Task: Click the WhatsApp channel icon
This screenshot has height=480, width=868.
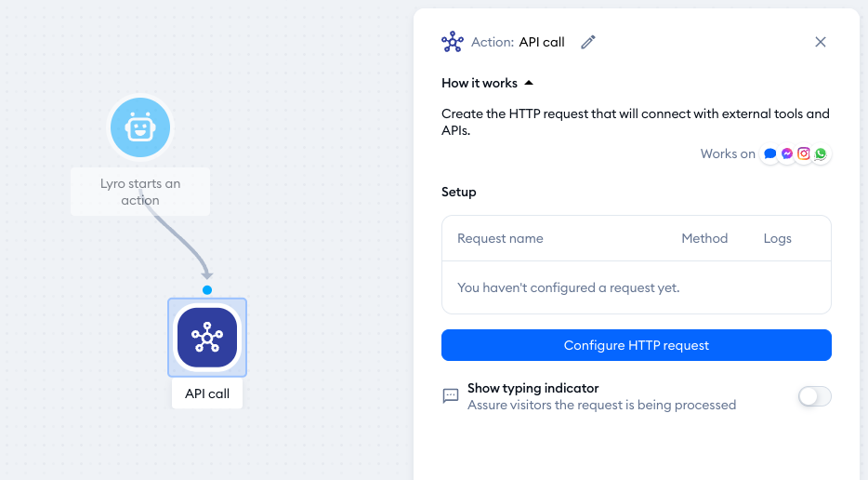Action: coord(821,153)
